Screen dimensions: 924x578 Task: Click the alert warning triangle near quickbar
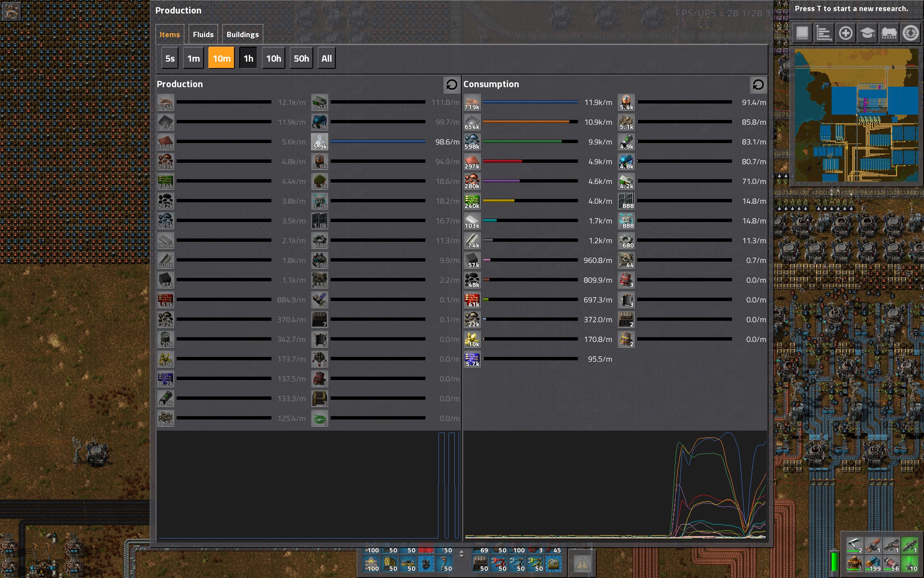click(581, 563)
